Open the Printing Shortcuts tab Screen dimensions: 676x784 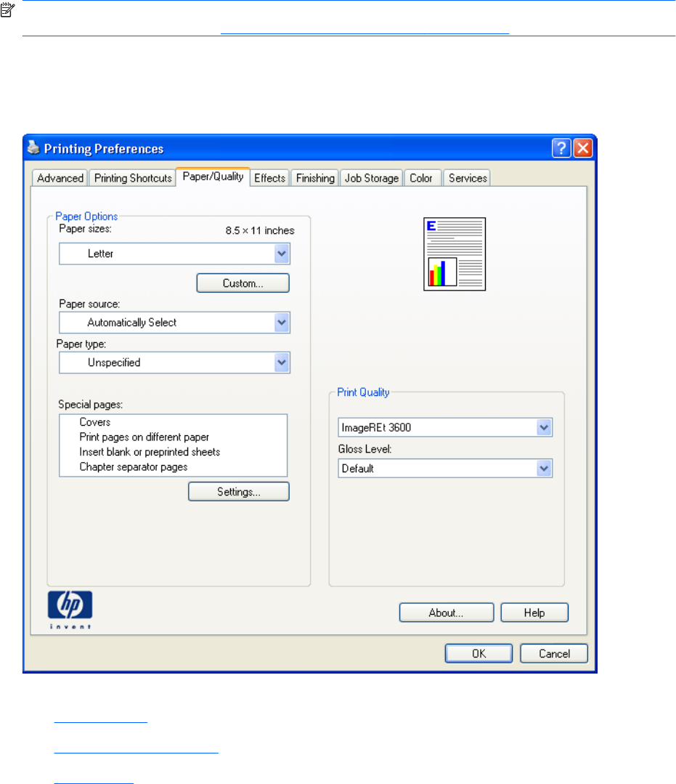tap(134, 178)
